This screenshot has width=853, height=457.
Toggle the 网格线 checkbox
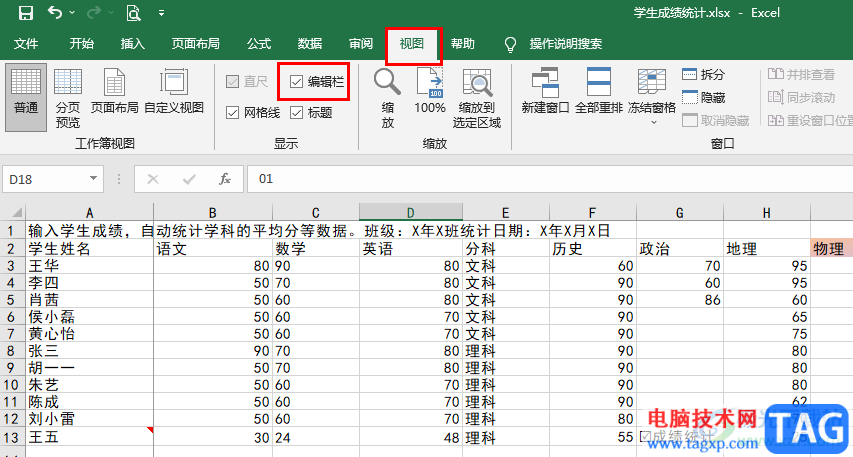coord(232,113)
